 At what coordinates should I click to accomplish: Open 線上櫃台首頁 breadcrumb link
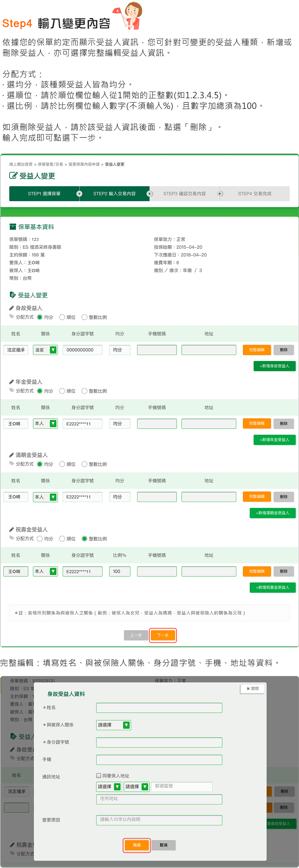[21, 164]
